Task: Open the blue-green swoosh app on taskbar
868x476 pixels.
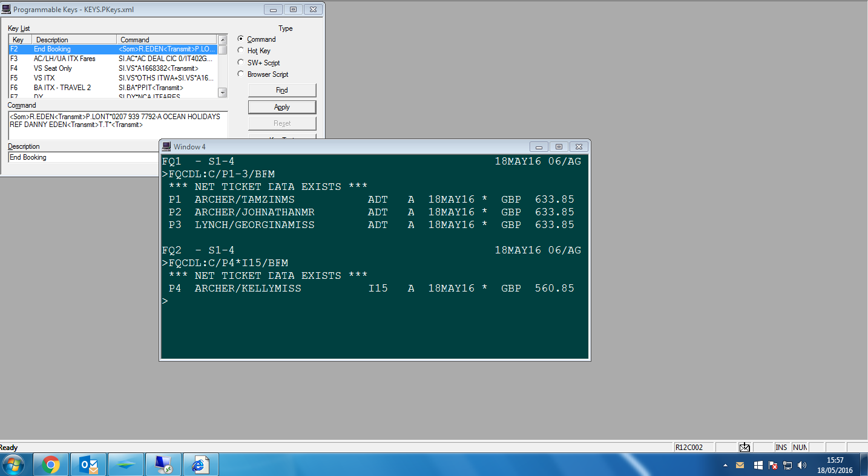Action: coord(127,465)
